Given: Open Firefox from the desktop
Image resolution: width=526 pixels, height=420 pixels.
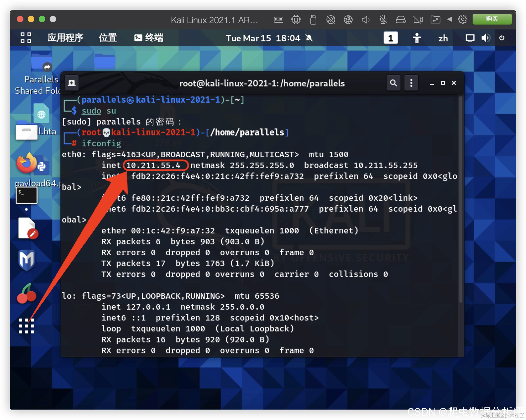Looking at the screenshot, I should pyautogui.click(x=26, y=164).
